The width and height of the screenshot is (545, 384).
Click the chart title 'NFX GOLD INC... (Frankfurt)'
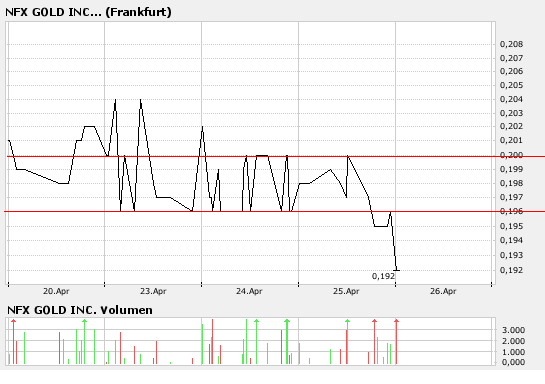(88, 12)
